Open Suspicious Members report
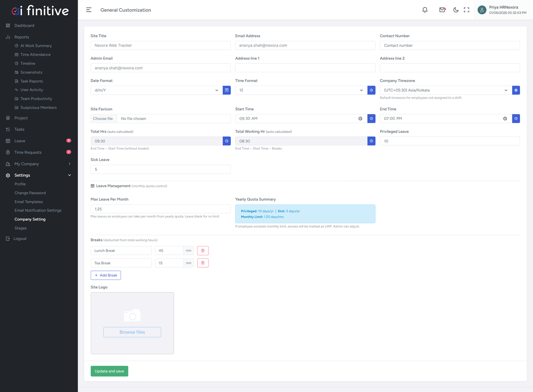 (x=39, y=107)
